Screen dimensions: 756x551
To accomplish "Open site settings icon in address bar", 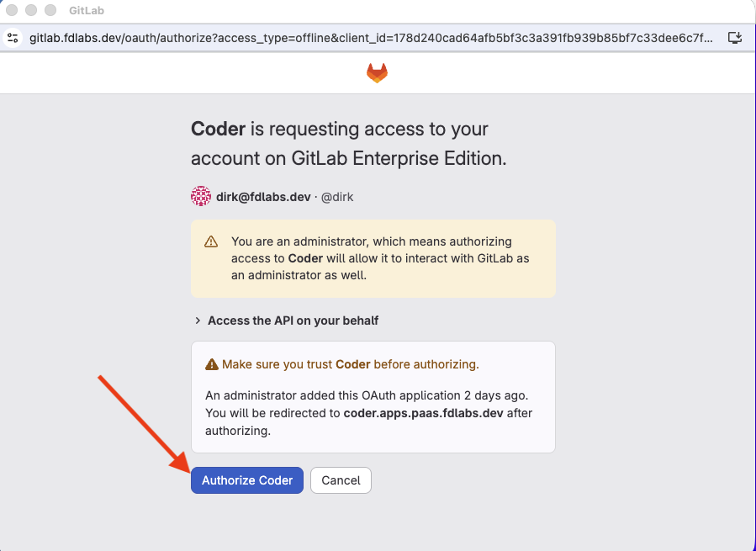I will click(13, 38).
